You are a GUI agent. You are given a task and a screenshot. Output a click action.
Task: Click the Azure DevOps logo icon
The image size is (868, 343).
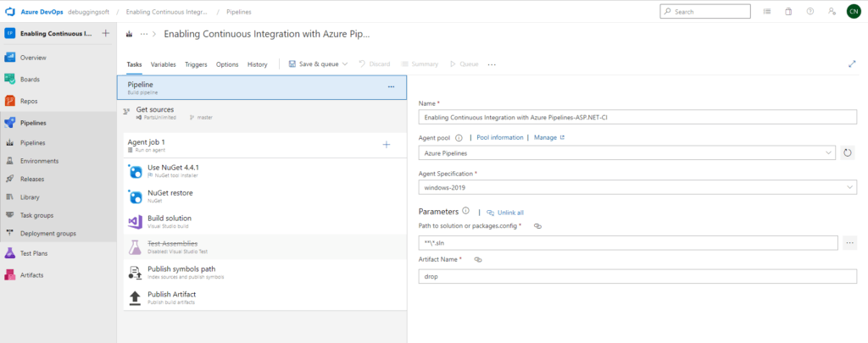[x=11, y=12]
